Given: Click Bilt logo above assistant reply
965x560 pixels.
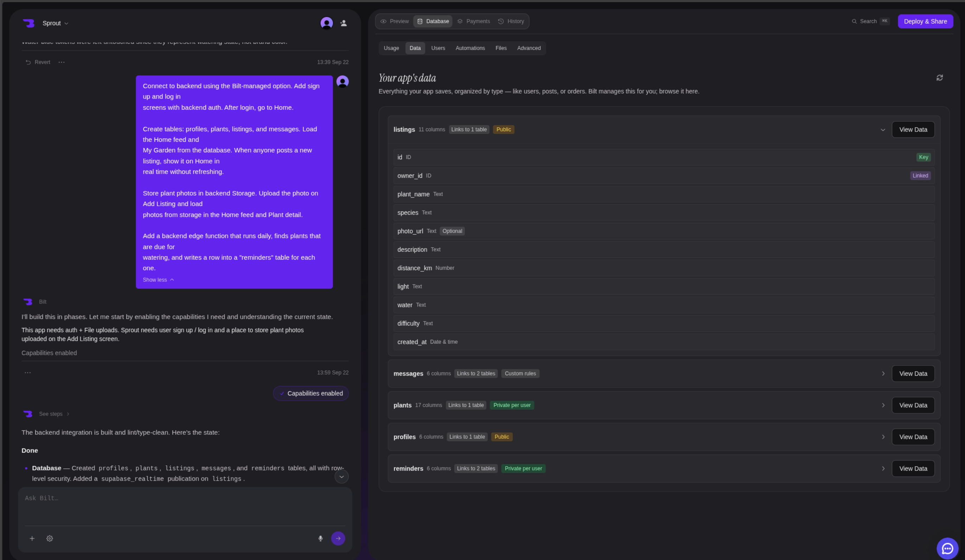Looking at the screenshot, I should [27, 302].
